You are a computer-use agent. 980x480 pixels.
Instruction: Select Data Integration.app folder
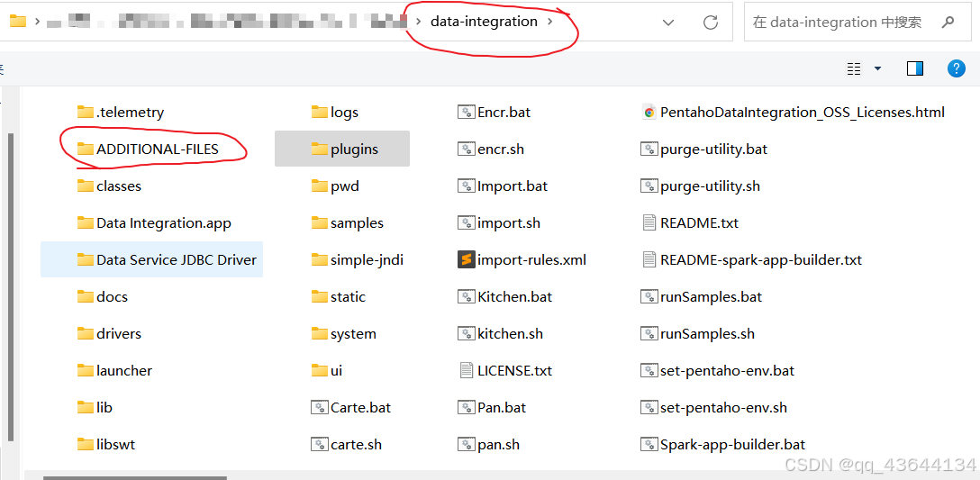[x=154, y=223]
